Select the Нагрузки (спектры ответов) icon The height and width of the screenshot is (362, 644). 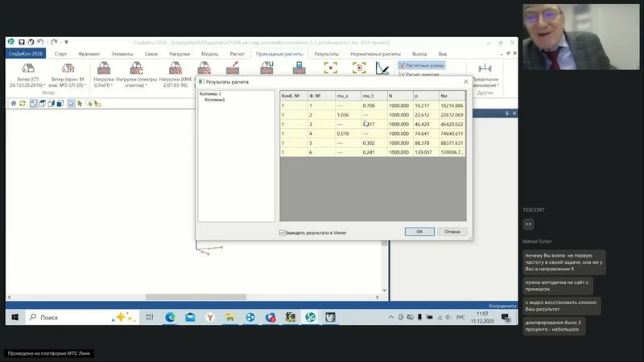[x=136, y=68]
